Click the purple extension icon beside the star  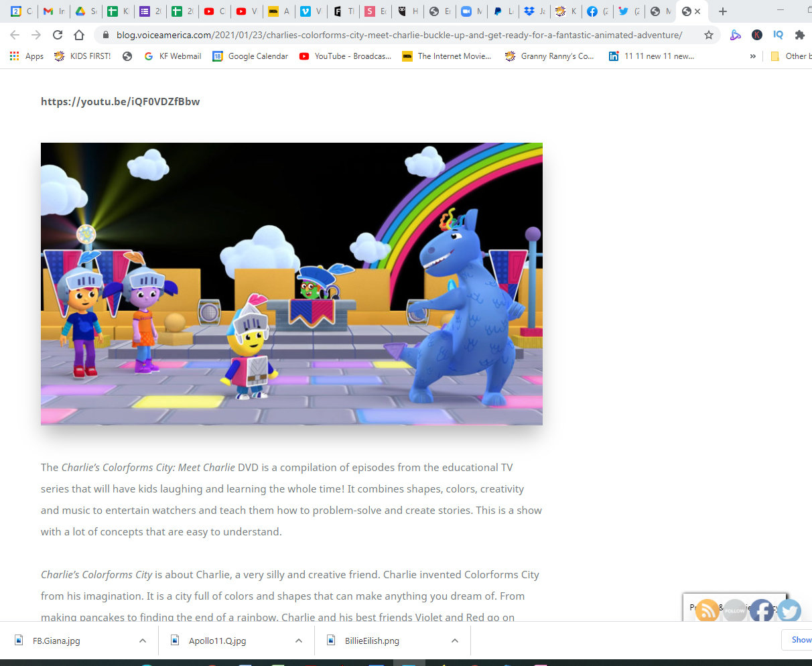coord(736,35)
